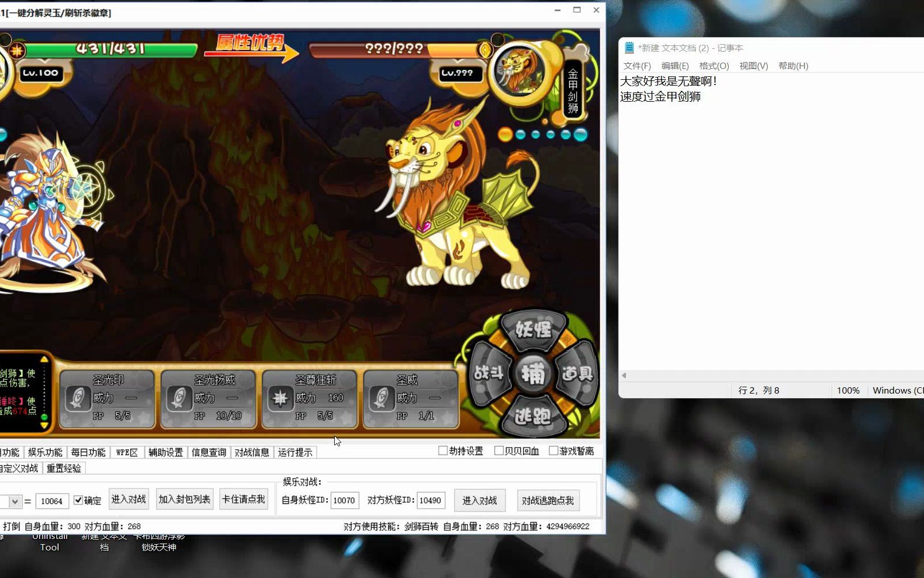Enable the 贝贝回血 checkbox

pos(498,451)
